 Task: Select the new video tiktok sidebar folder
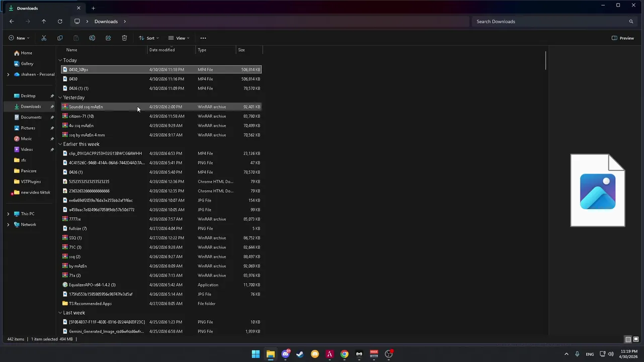click(32, 193)
